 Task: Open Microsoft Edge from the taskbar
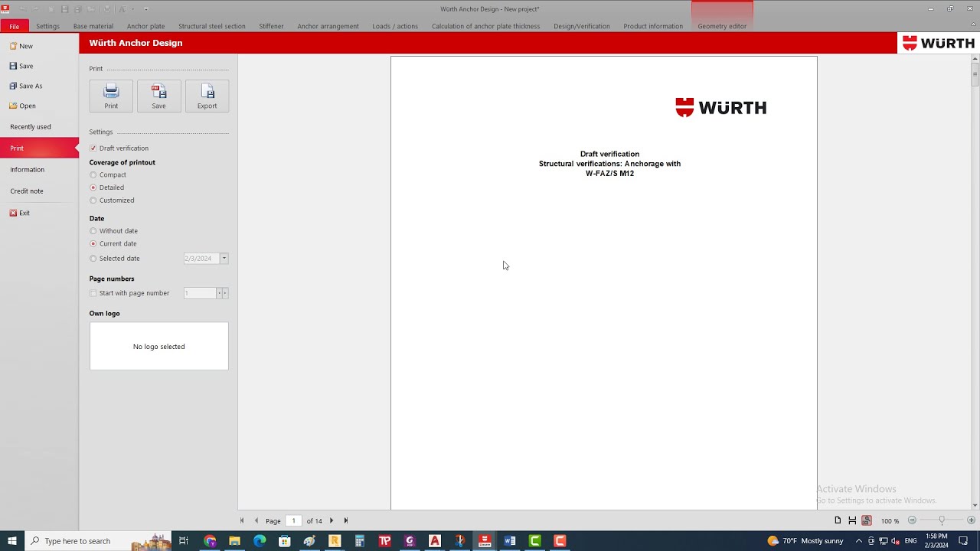tap(260, 541)
